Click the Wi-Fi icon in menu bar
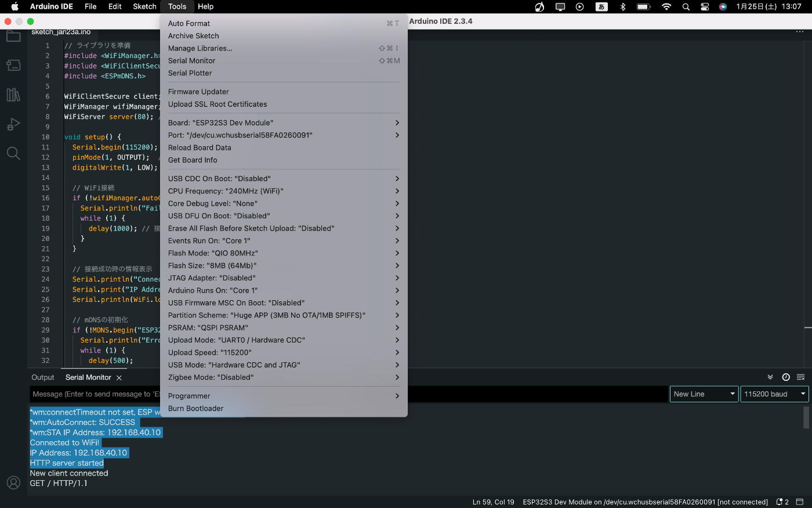This screenshot has height=508, width=812. point(666,6)
